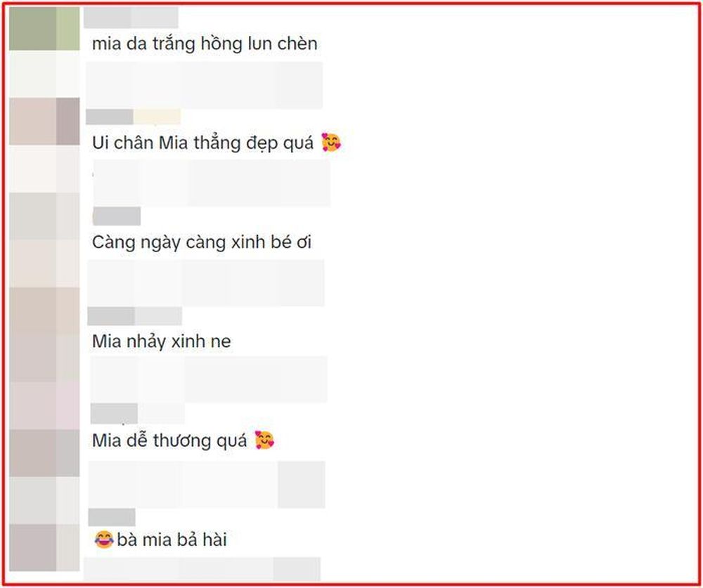The height and width of the screenshot is (588, 703).
Task: Select comment "Mia nhảy xinh ne"
Action: [x=162, y=341]
